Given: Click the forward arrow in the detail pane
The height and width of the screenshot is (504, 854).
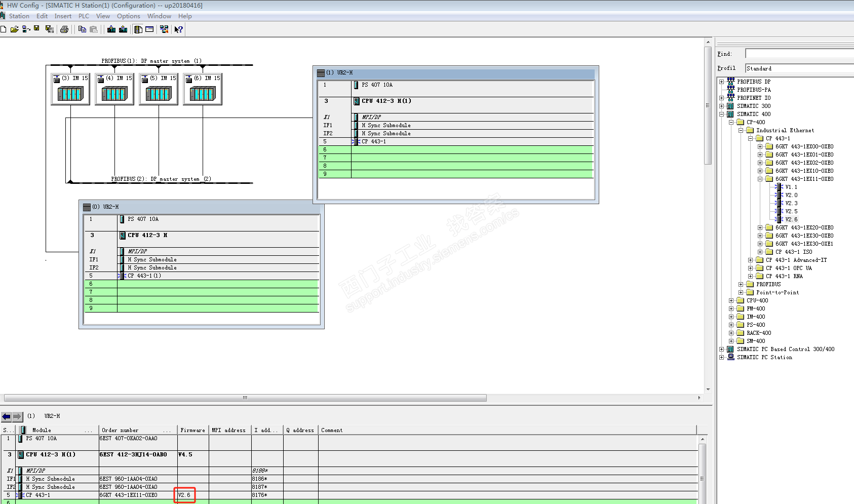Looking at the screenshot, I should point(17,416).
